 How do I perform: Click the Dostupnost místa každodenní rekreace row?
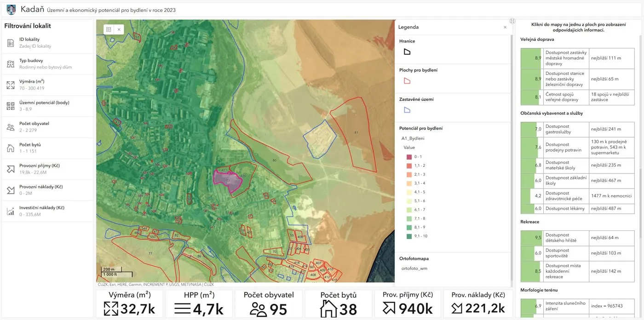coord(578,271)
